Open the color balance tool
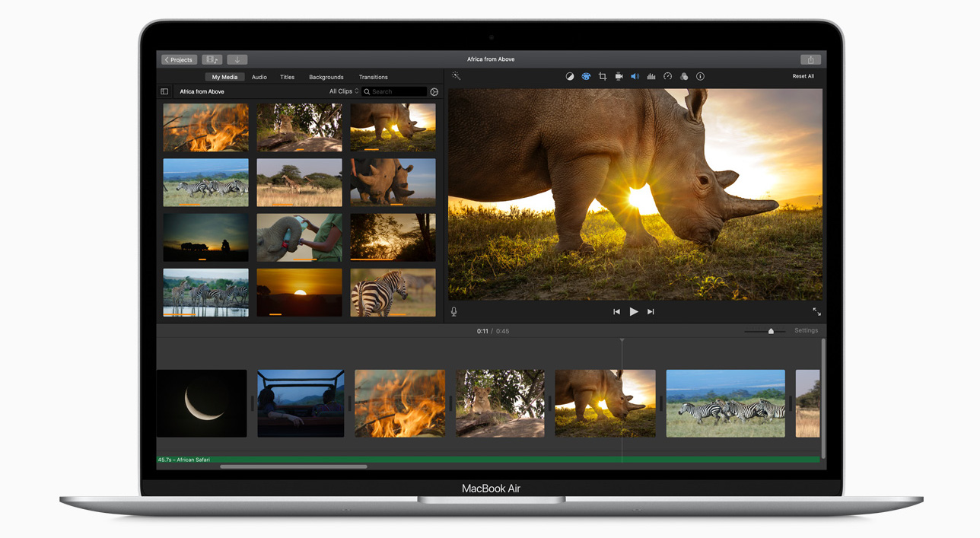The width and height of the screenshot is (980, 538). [569, 76]
